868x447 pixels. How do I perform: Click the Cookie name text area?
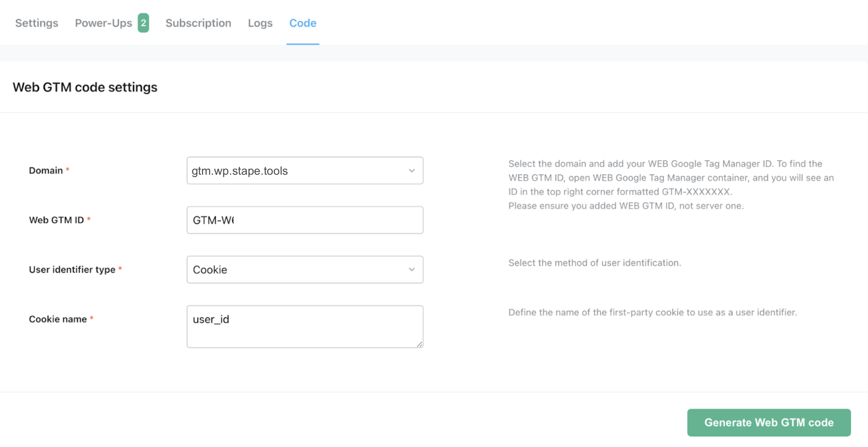305,326
